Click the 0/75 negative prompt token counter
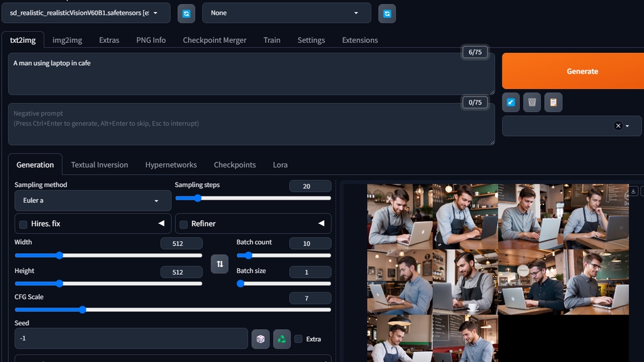Viewport: 644px width, 362px height. click(x=475, y=102)
